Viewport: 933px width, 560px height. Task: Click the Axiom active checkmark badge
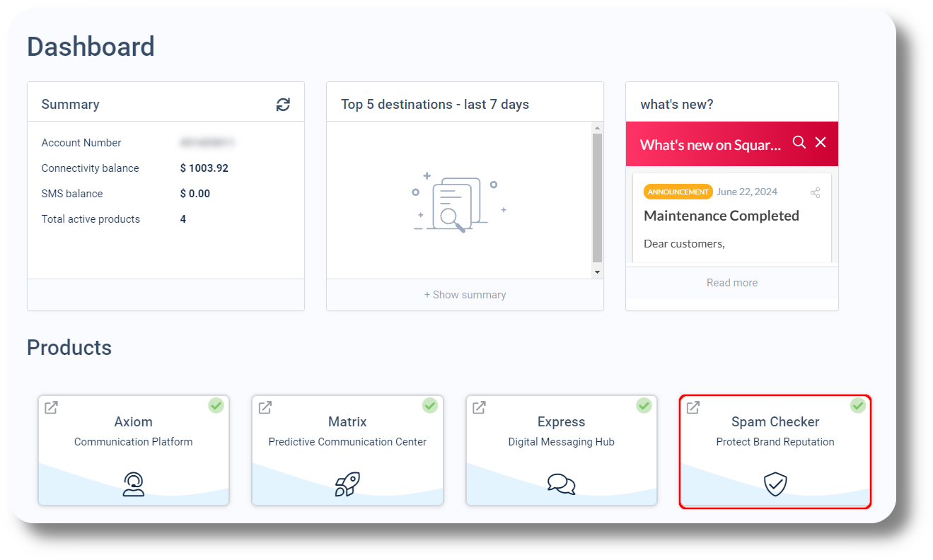216,405
